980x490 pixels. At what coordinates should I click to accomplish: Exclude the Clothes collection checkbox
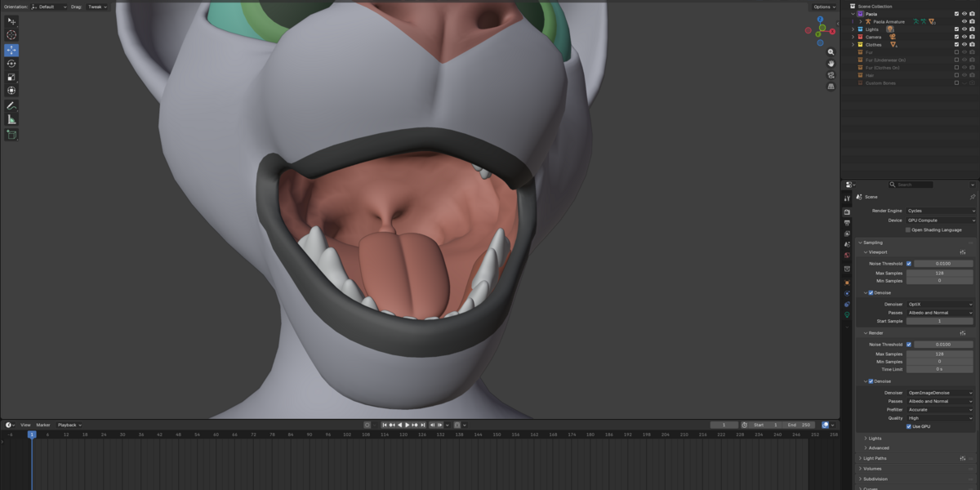point(956,44)
